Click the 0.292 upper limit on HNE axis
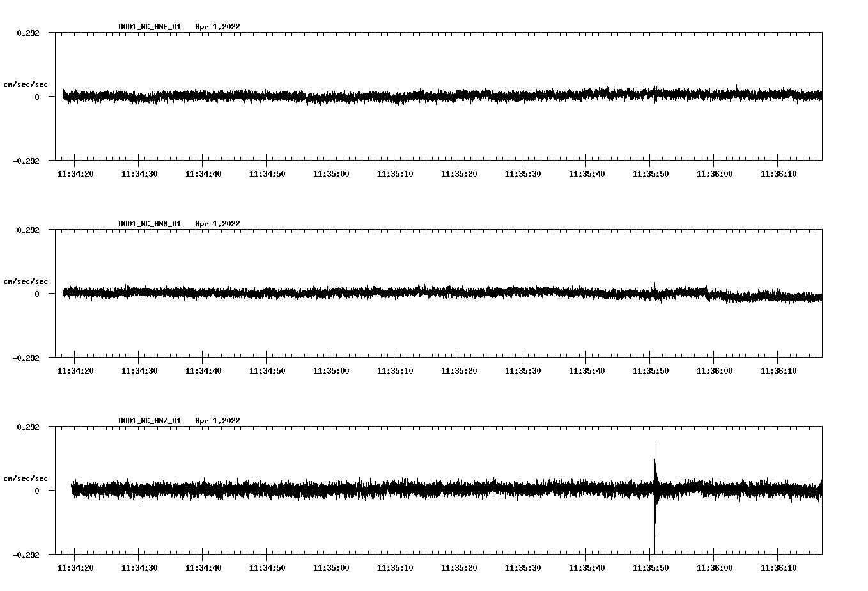 click(x=28, y=33)
